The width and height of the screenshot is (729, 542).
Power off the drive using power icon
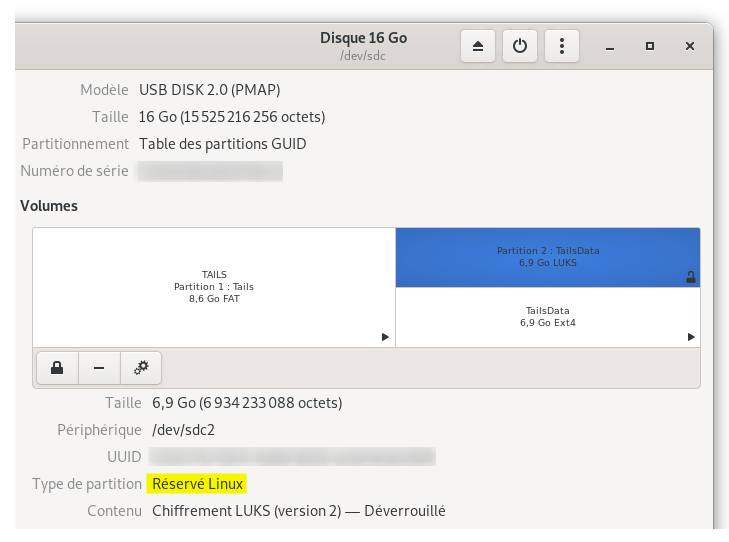[x=520, y=46]
